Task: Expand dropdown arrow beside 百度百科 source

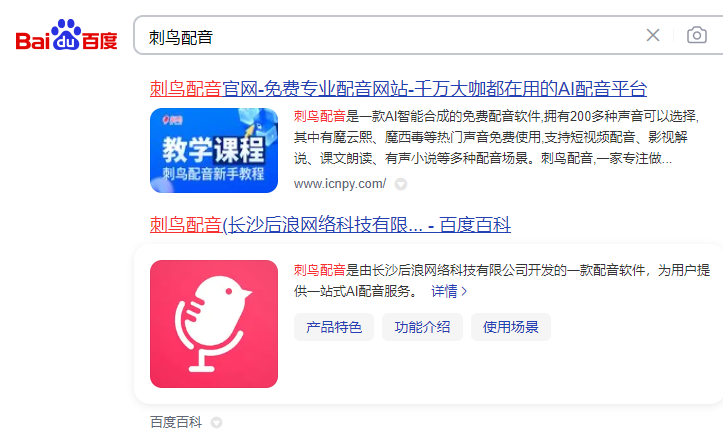Action: [x=216, y=423]
